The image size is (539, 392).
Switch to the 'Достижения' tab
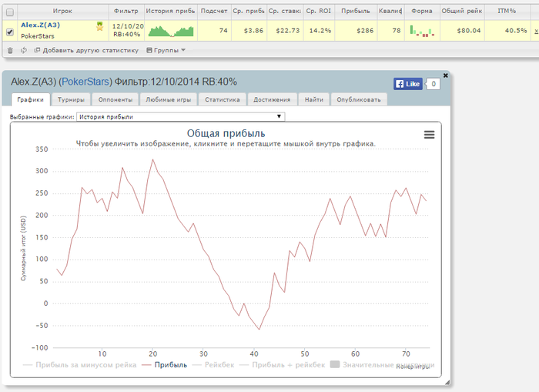(272, 99)
